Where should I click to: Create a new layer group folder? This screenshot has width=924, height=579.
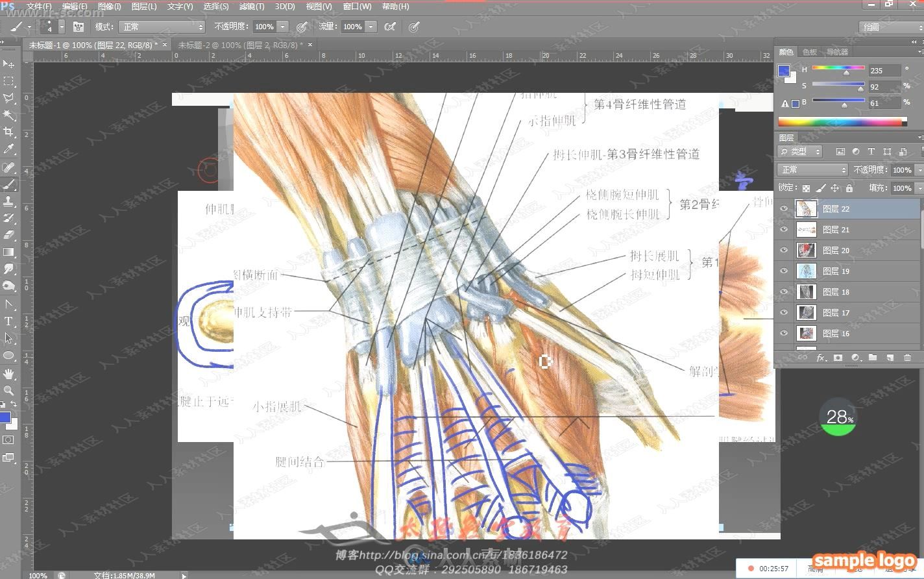point(873,358)
